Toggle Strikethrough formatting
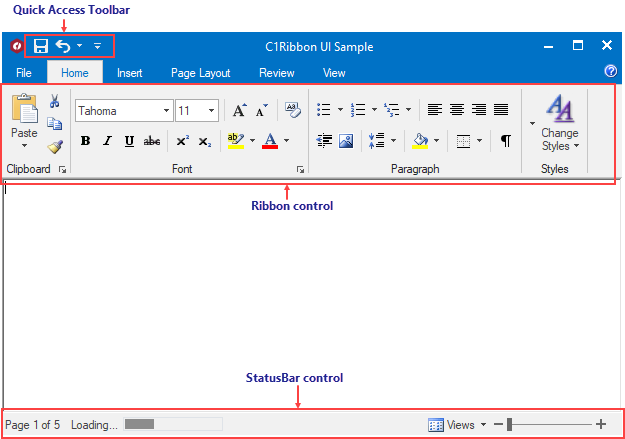 pos(152,141)
